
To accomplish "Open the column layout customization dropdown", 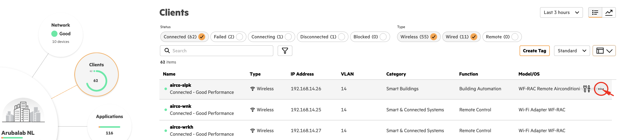I will [604, 51].
